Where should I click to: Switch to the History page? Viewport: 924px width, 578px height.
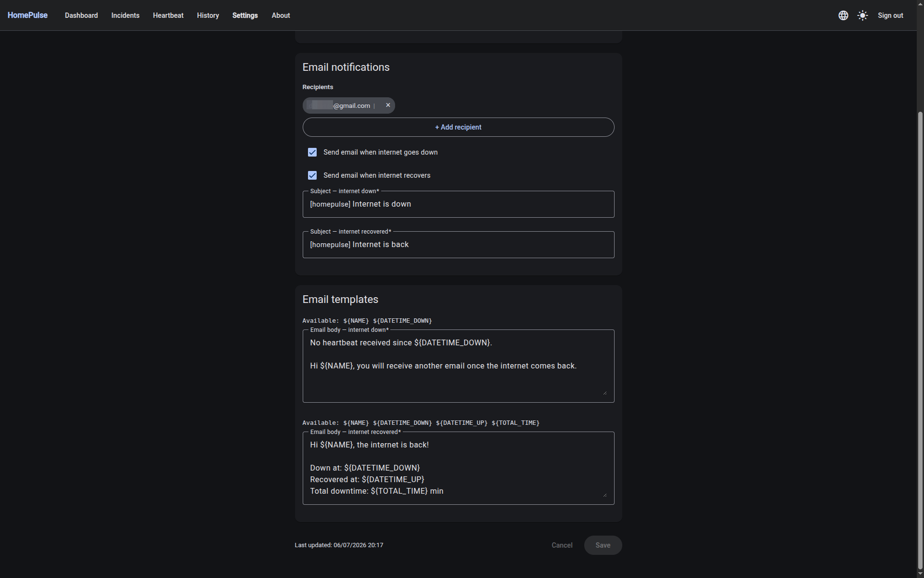point(208,15)
